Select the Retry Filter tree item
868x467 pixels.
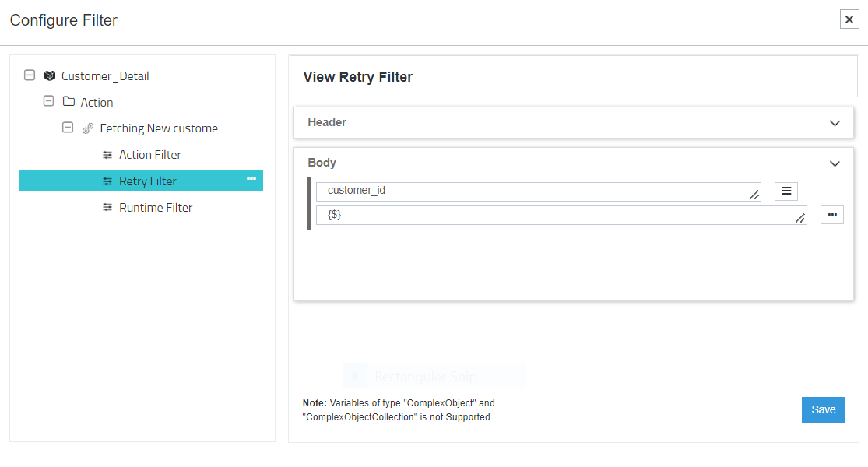(x=147, y=181)
